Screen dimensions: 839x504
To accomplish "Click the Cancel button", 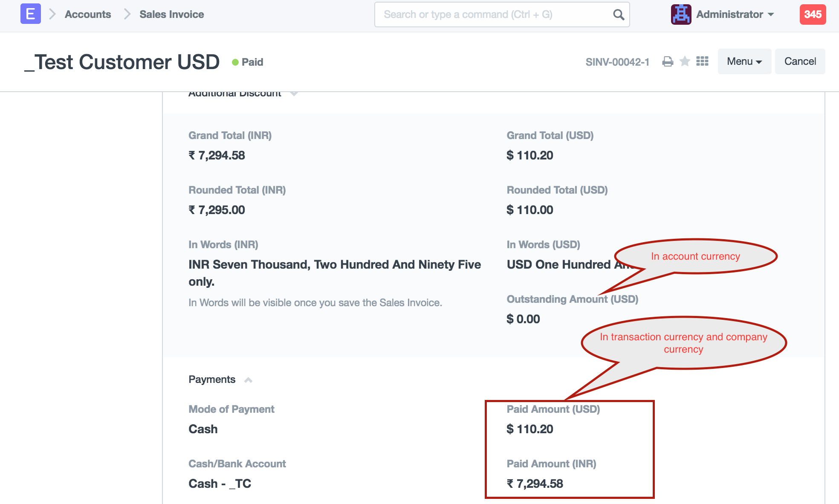I will [x=800, y=61].
